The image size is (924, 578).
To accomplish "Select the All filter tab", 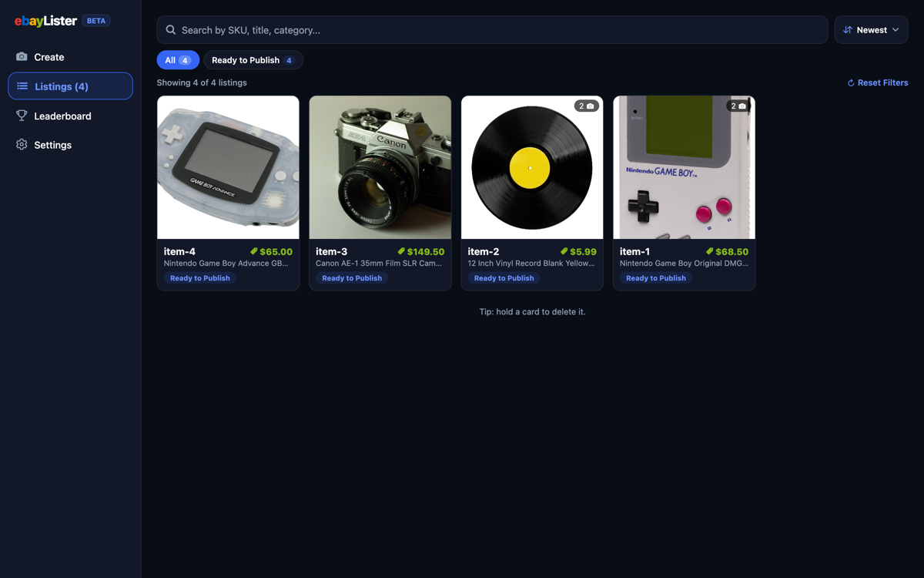I will click(x=178, y=60).
